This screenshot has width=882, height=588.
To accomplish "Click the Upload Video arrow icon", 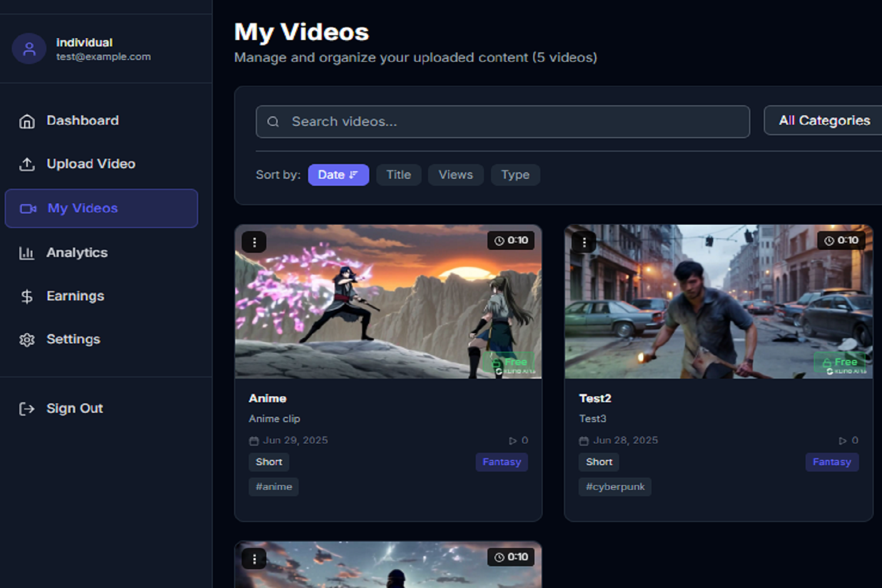I will click(27, 164).
